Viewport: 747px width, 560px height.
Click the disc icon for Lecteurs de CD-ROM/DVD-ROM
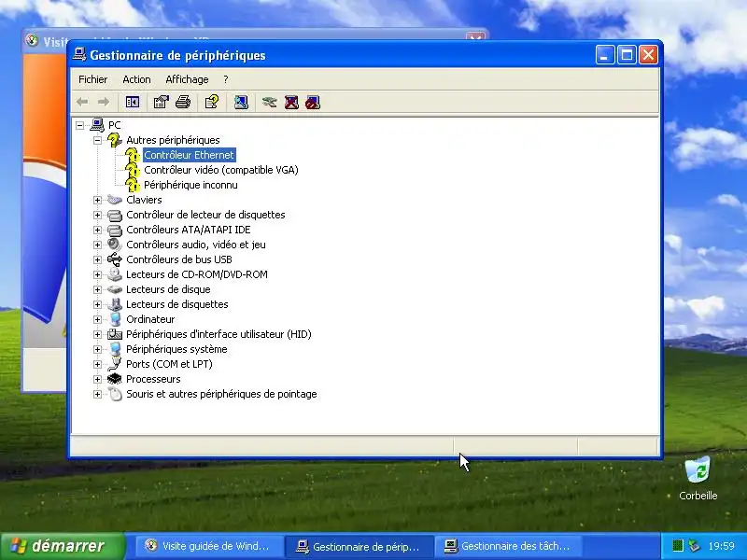[115, 274]
